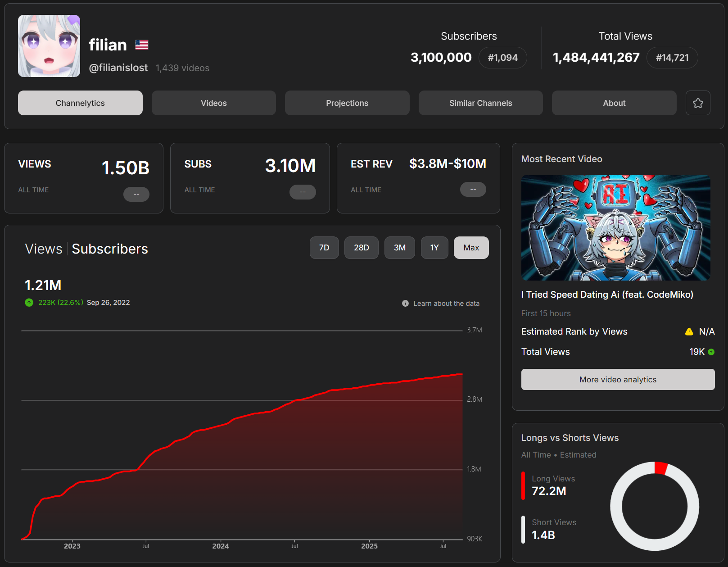Click the change pill in the SUBS card
Viewport: 728px width, 567px height.
303,192
